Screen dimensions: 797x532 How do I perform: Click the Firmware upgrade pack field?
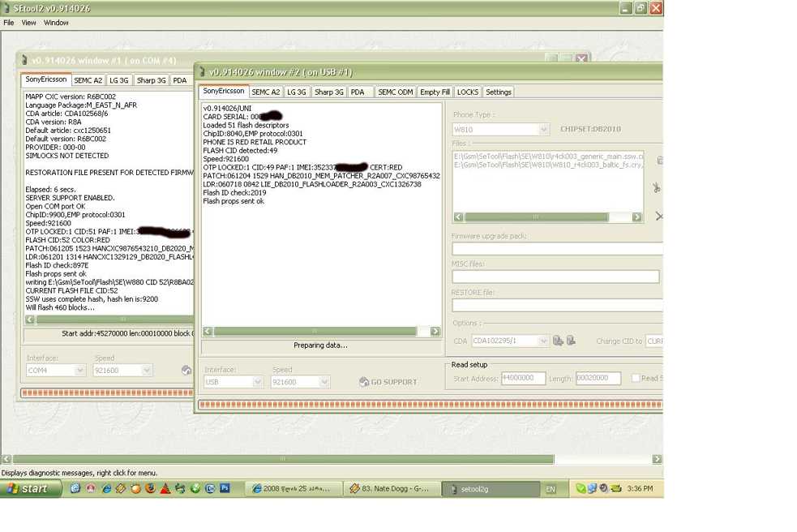click(x=557, y=249)
